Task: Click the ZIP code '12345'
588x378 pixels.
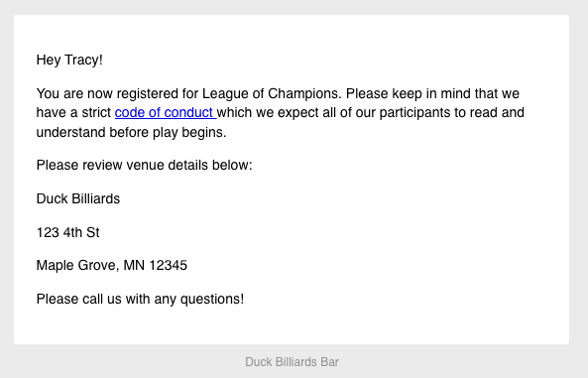Action: pyautogui.click(x=168, y=265)
